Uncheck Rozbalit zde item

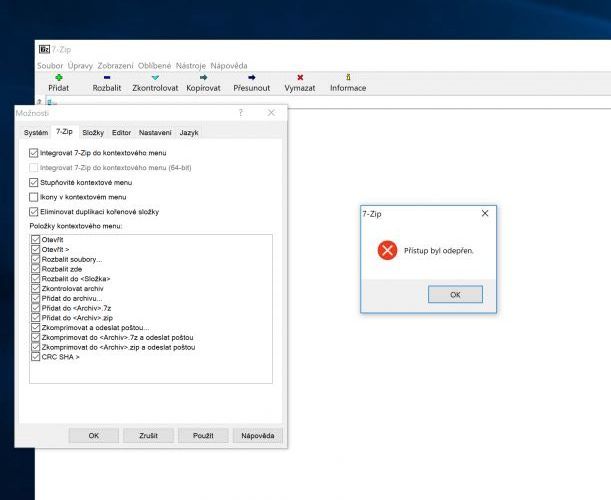tap(35, 269)
